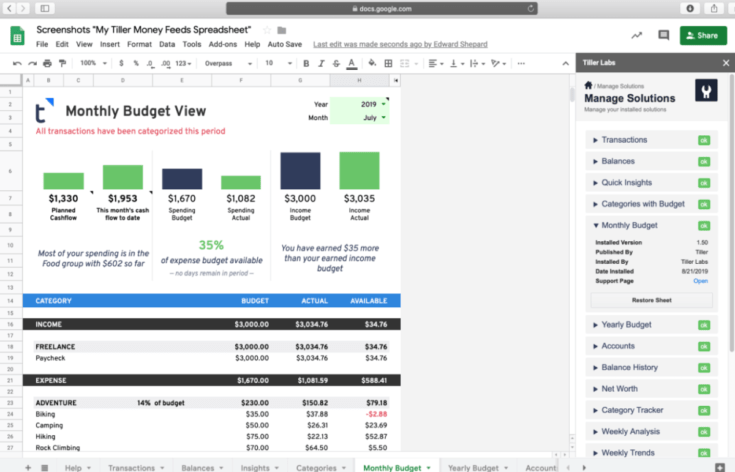Open the Add-ons menu

[223, 44]
